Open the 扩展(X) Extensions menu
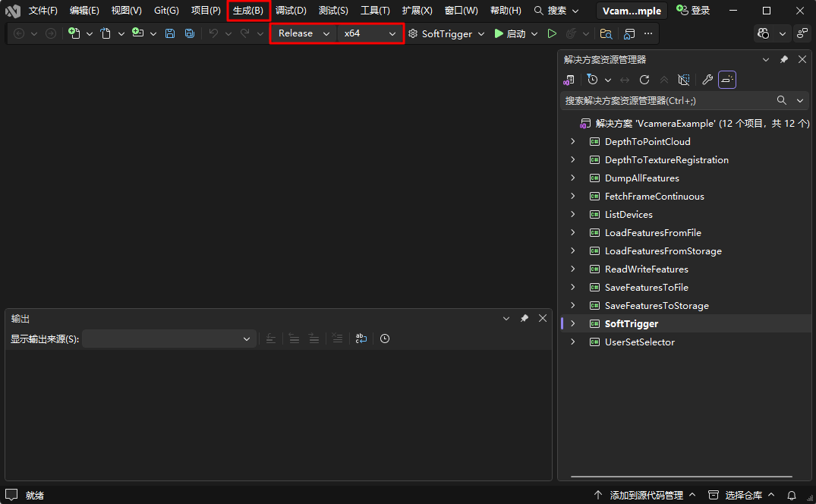Viewport: 816px width, 504px height. coord(417,11)
